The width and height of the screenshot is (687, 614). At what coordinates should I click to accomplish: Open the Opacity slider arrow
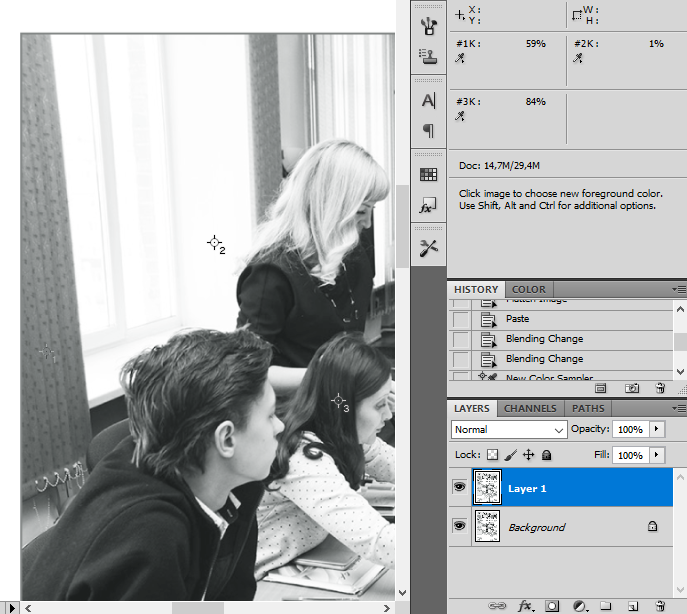[656, 429]
